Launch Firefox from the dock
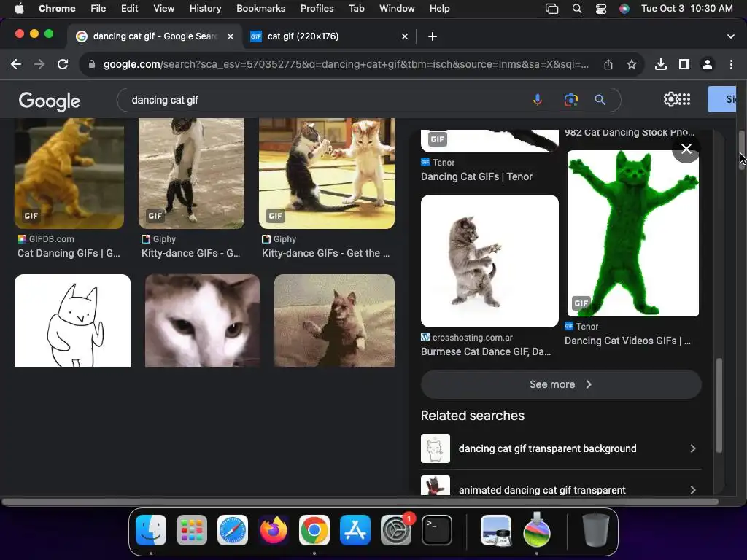The height and width of the screenshot is (560, 747). (x=274, y=530)
